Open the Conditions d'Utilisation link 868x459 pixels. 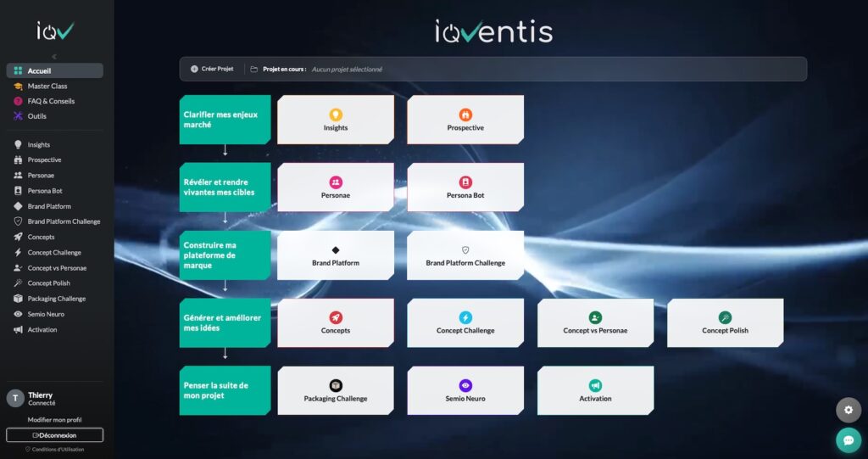tap(58, 450)
